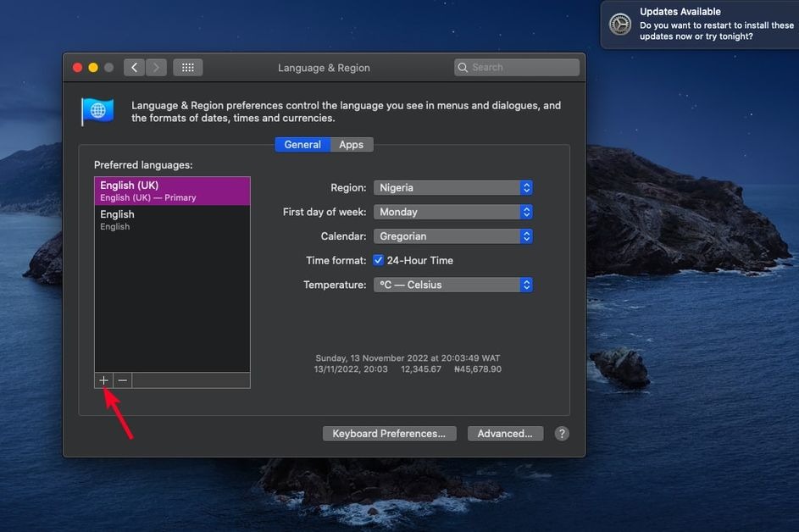
Task: Toggle the 24-Hour Time checkbox
Action: (x=379, y=261)
